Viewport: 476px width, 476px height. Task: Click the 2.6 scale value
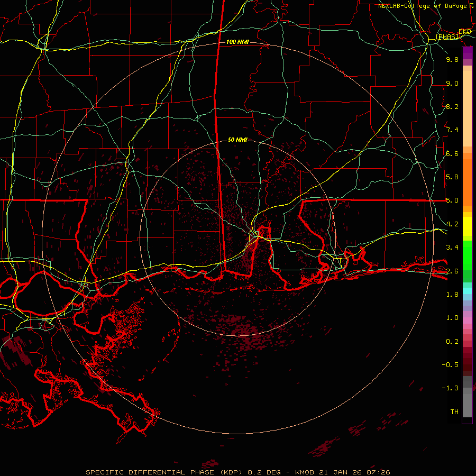[x=452, y=271]
